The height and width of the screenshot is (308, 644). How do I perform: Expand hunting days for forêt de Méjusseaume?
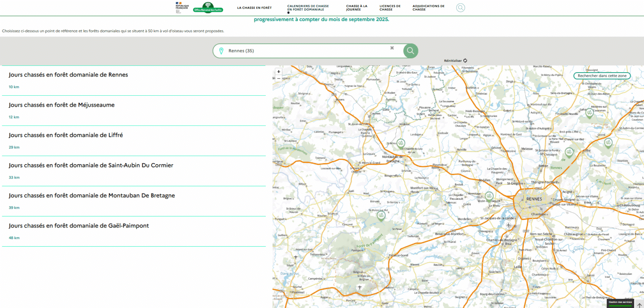[62, 105]
